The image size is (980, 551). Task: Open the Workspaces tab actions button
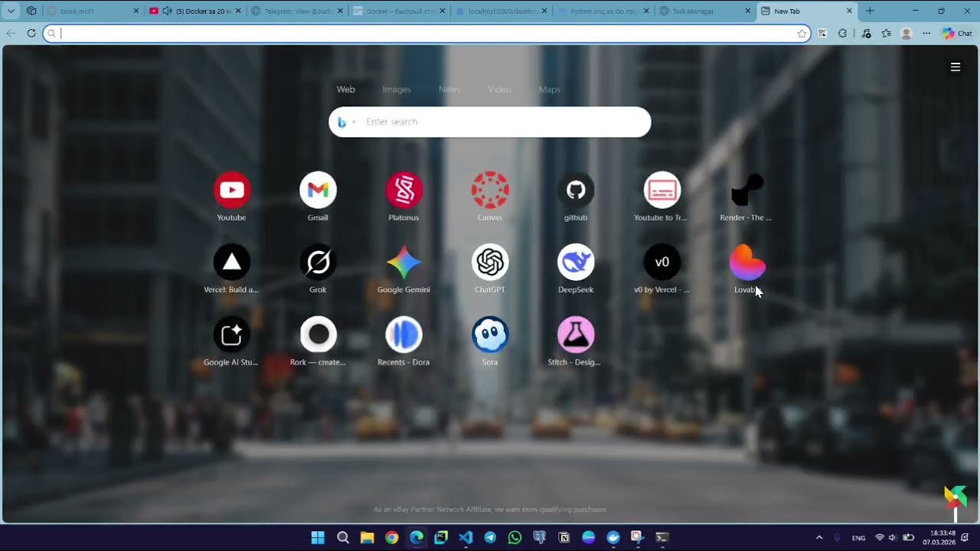click(31, 11)
